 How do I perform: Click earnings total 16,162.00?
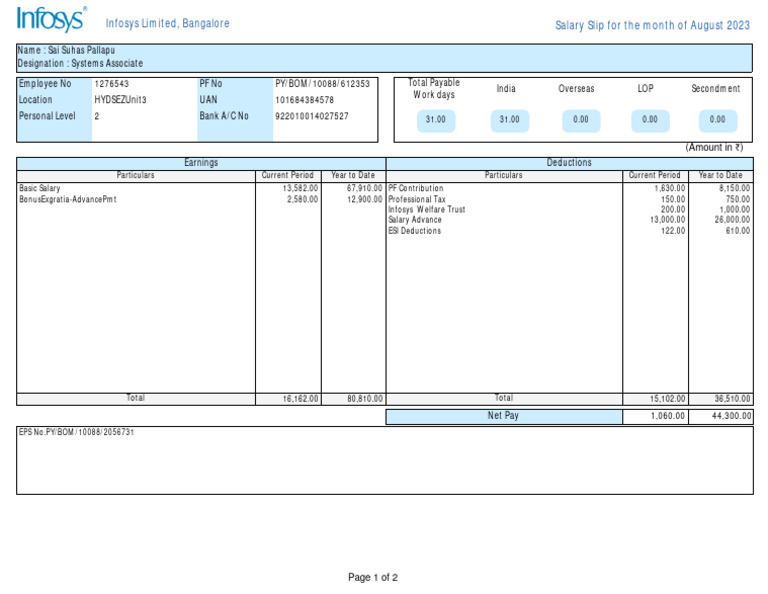pyautogui.click(x=300, y=399)
